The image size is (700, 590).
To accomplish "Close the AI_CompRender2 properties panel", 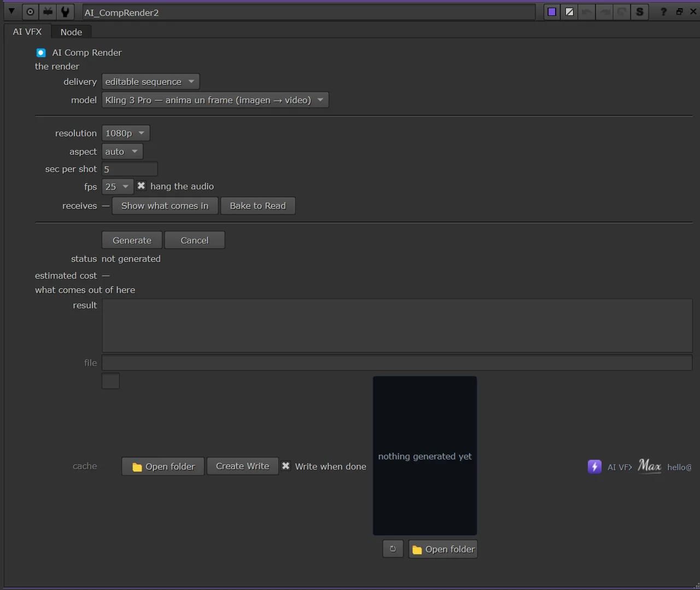I will tap(693, 11).
